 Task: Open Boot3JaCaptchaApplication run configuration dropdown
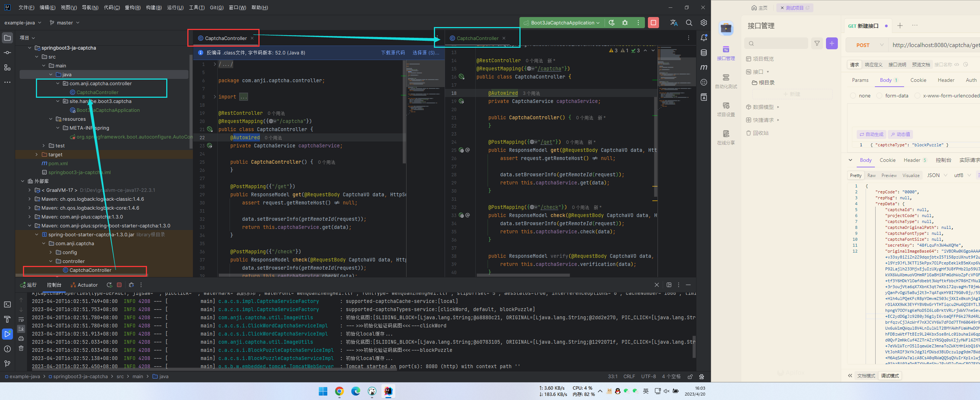pos(562,23)
